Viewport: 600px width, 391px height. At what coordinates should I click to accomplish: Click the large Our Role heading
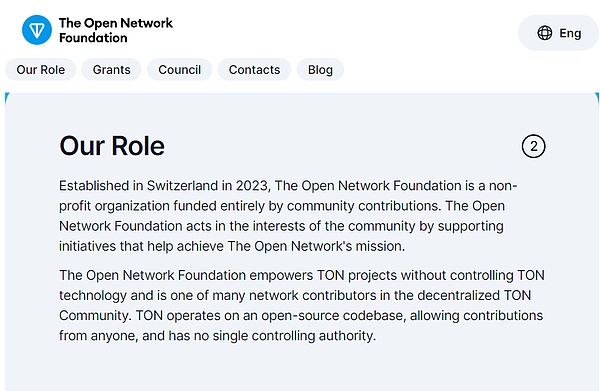pyautogui.click(x=112, y=146)
